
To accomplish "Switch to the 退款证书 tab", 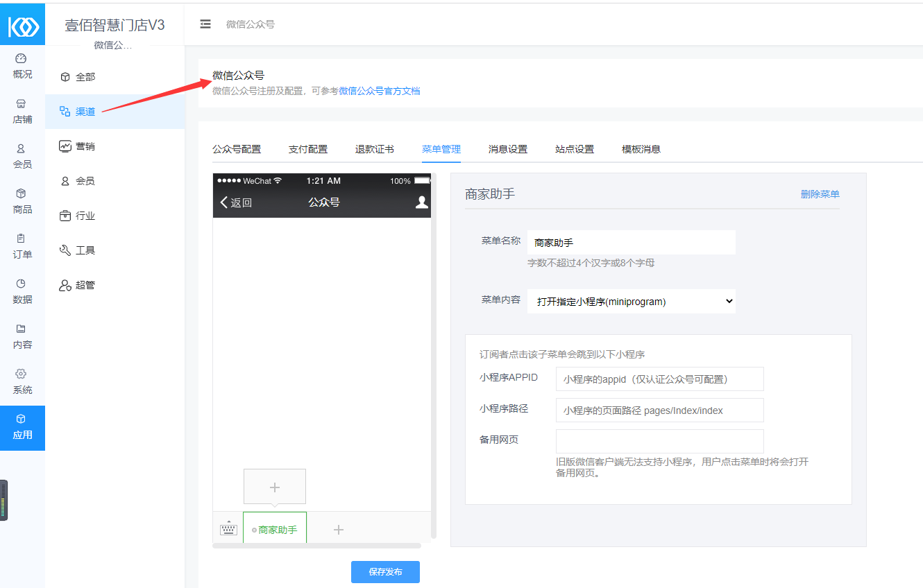I will click(375, 149).
